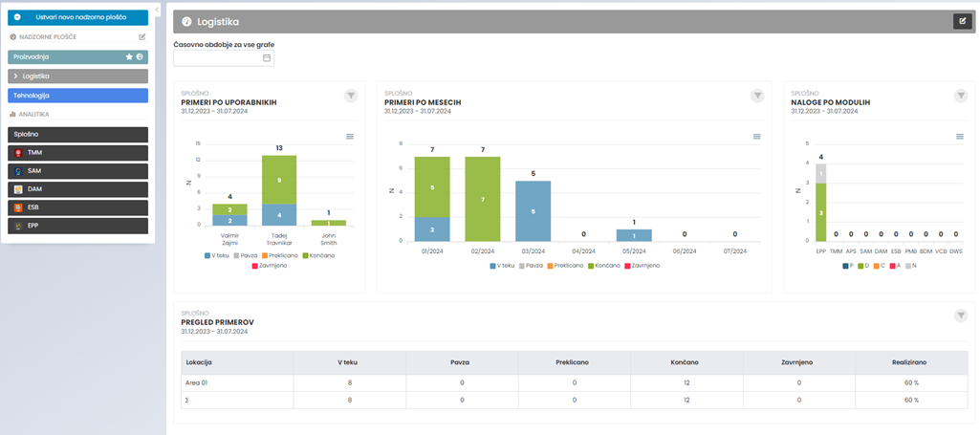Open the calendar icon in date field
980x435 pixels.
(x=267, y=58)
